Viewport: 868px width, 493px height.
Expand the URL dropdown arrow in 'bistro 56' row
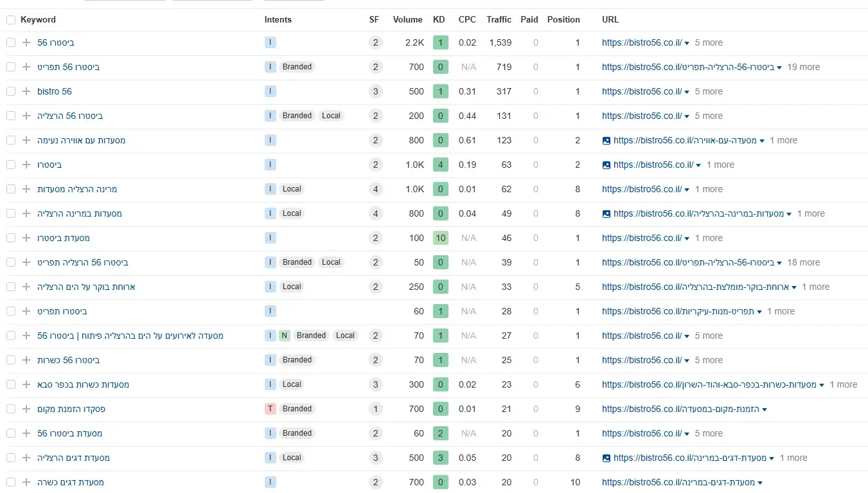pos(687,92)
